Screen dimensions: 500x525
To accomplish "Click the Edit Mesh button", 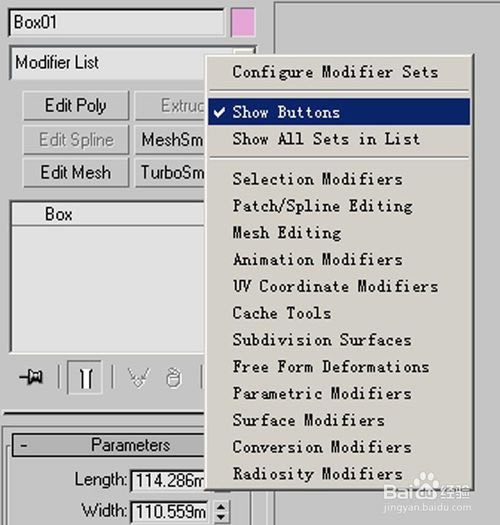I will (76, 172).
